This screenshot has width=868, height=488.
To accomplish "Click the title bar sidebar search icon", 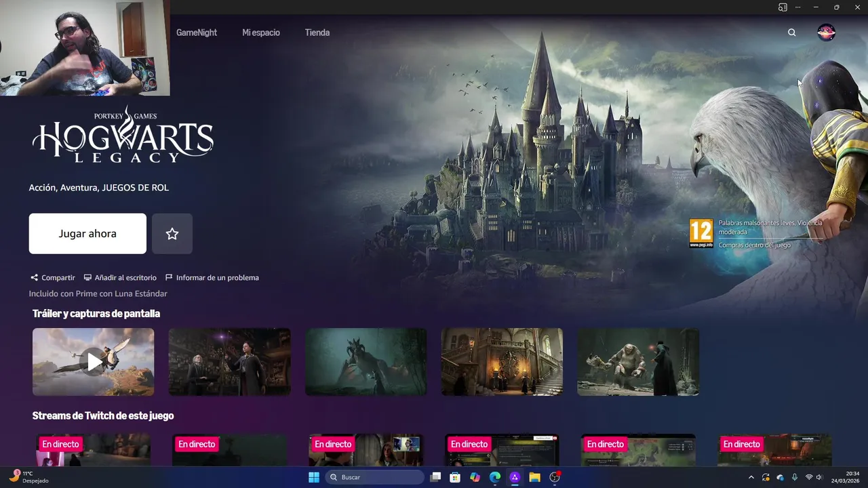I will 783,7.
